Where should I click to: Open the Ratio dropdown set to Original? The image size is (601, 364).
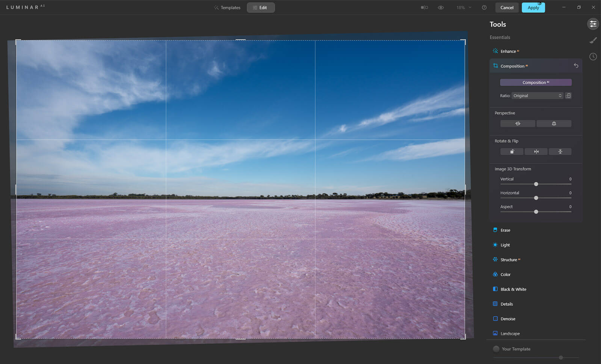coord(537,96)
